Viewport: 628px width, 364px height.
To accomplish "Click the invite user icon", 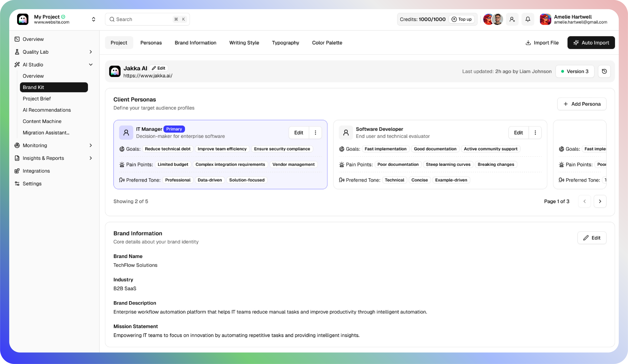I will (x=512, y=19).
